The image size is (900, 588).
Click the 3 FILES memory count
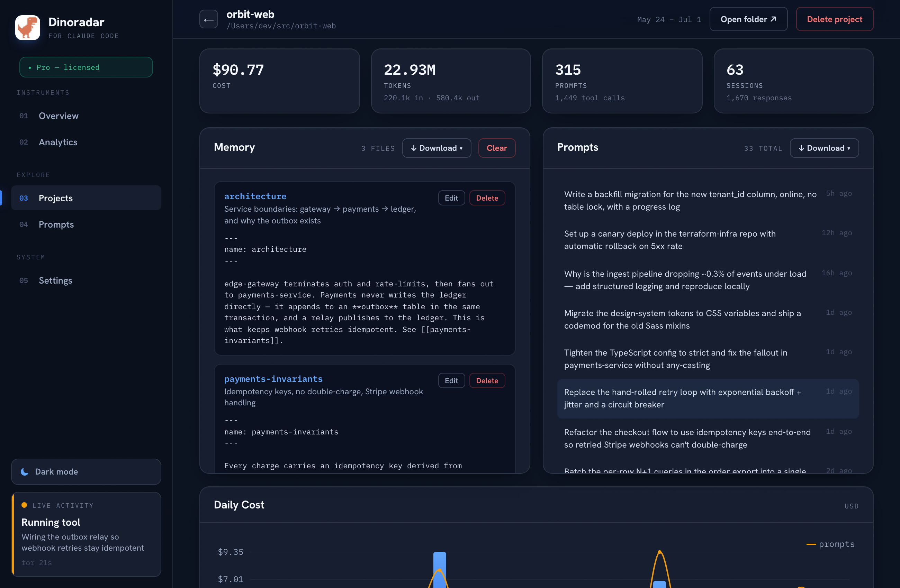point(378,148)
